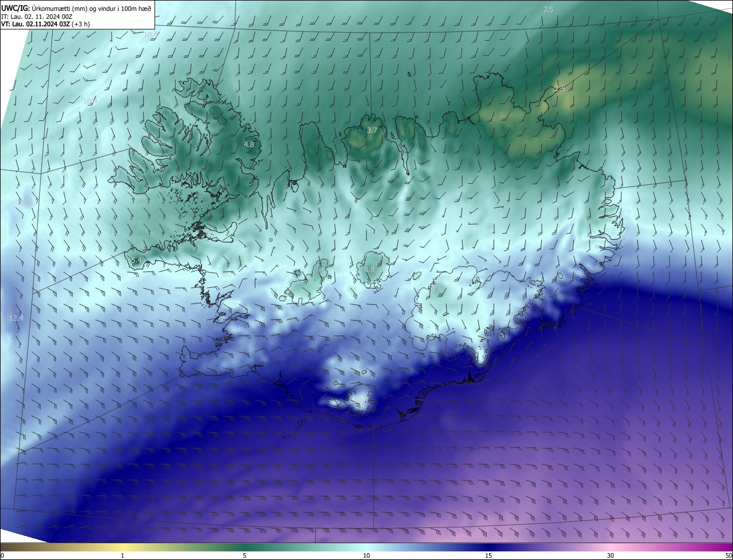The image size is (733, 560).
Task: Click the 2.9 value label on the map
Action: click(x=560, y=88)
